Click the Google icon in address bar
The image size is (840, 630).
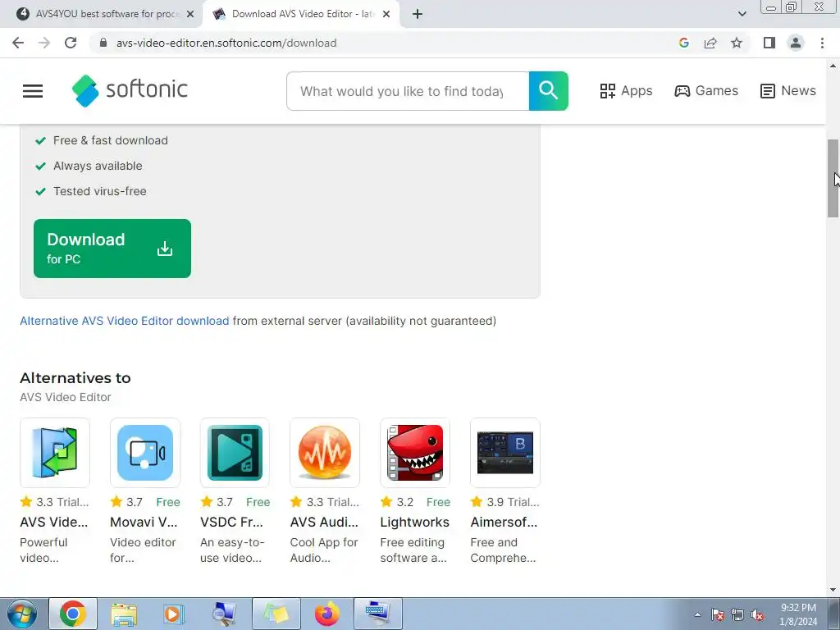684,43
